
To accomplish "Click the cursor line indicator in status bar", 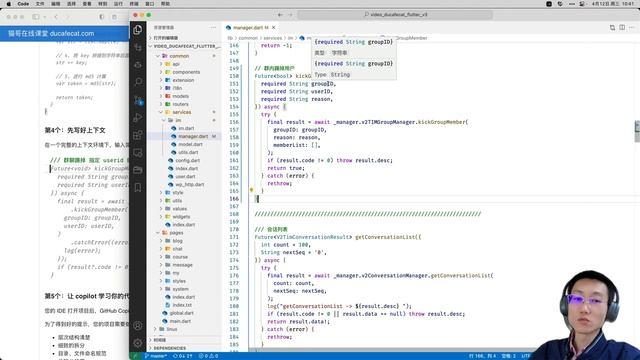I will tap(482, 356).
